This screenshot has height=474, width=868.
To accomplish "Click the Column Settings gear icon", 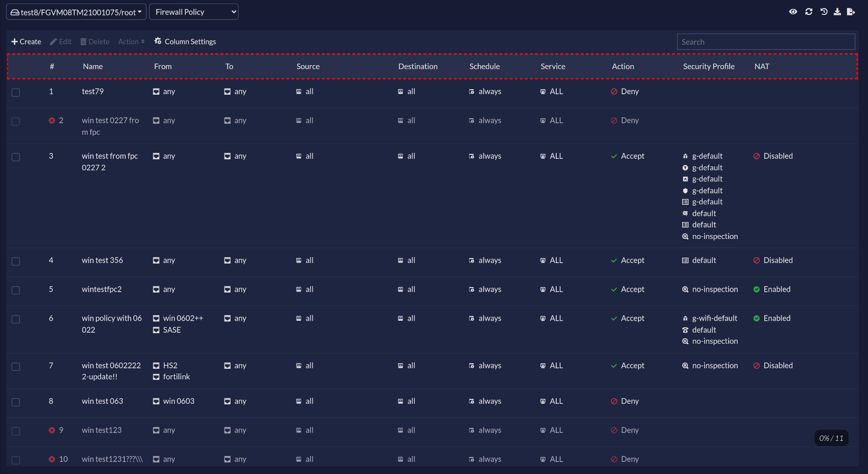I will pyautogui.click(x=158, y=41).
